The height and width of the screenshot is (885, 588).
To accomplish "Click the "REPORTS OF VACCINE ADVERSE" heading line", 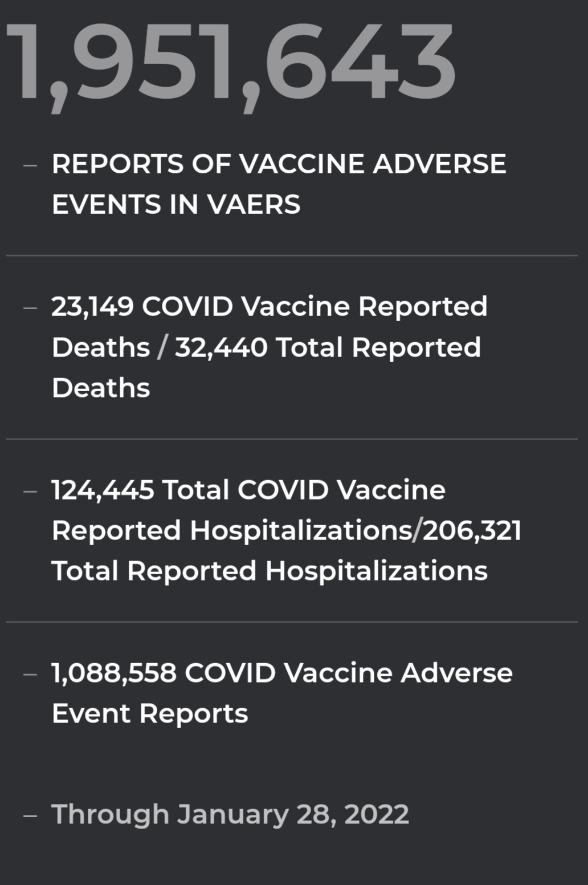I will tap(279, 164).
